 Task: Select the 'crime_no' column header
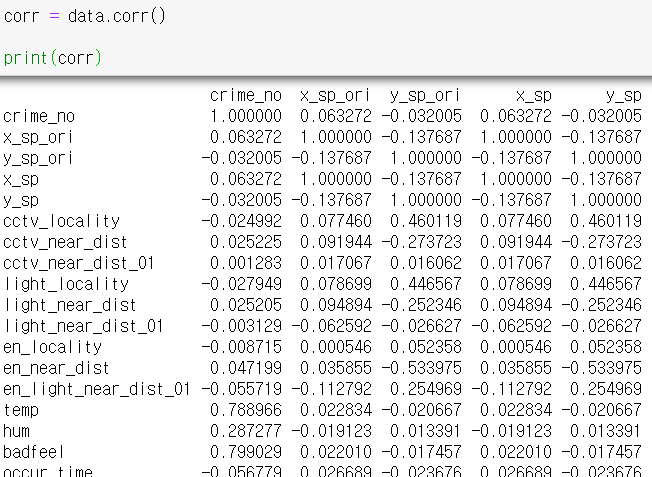246,96
